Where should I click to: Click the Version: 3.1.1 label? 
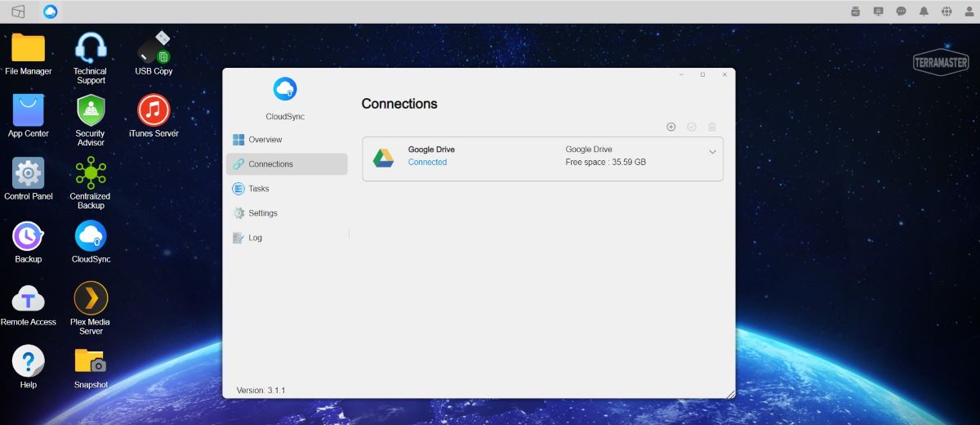tap(261, 390)
